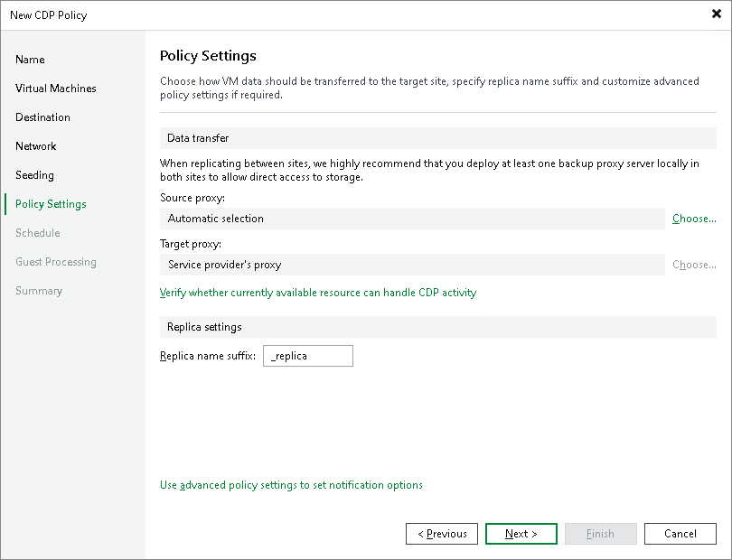Go back using the Previous button
Image resolution: width=732 pixels, height=560 pixels.
[x=441, y=534]
